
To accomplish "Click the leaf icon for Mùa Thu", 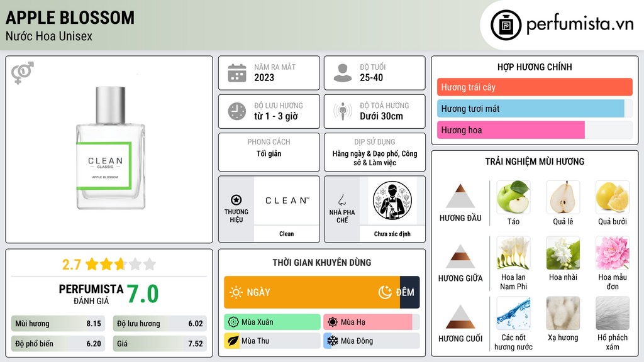I will click(x=233, y=341).
